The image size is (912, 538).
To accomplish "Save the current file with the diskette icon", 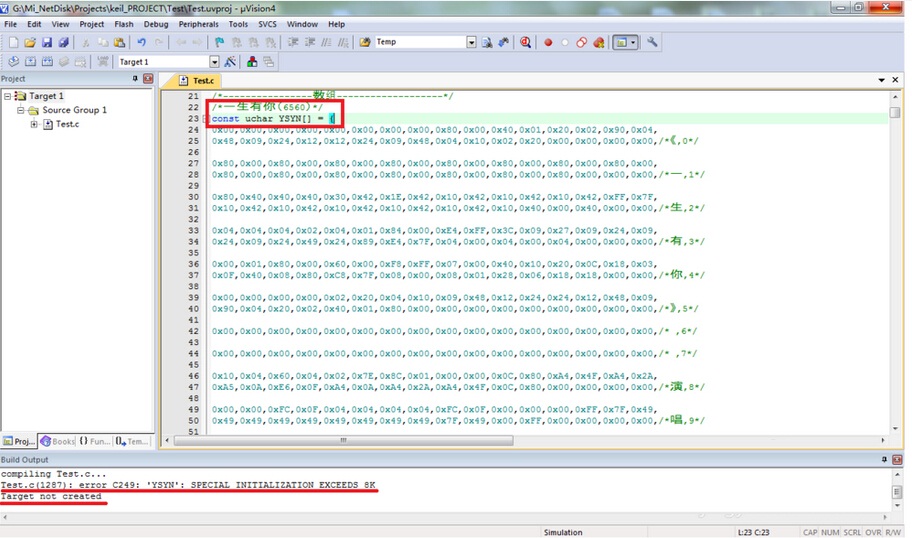I will pyautogui.click(x=47, y=43).
